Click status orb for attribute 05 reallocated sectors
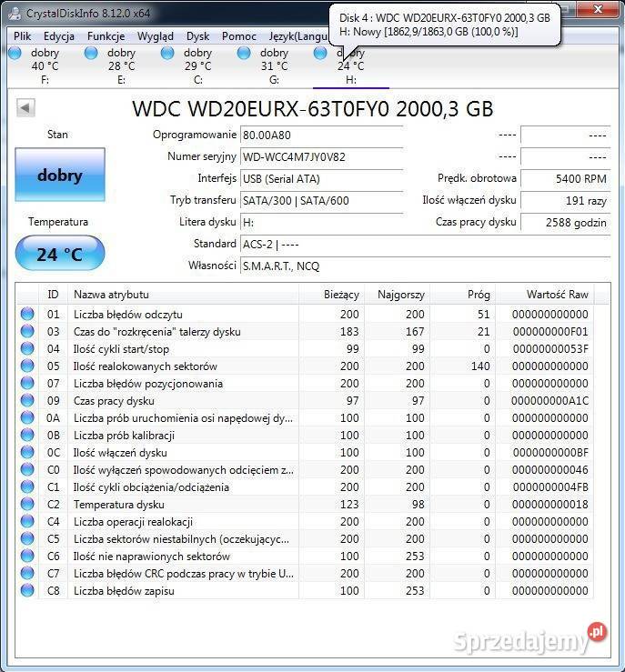This screenshot has height=672, width=625. (x=27, y=366)
